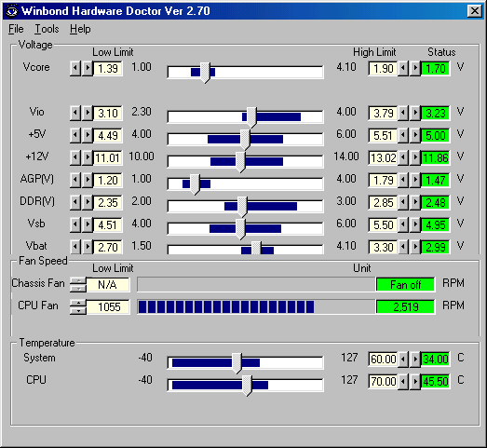Decrease AGP(V) high limit with left arrow
Viewport: 487px width, 448px height.
[403, 180]
